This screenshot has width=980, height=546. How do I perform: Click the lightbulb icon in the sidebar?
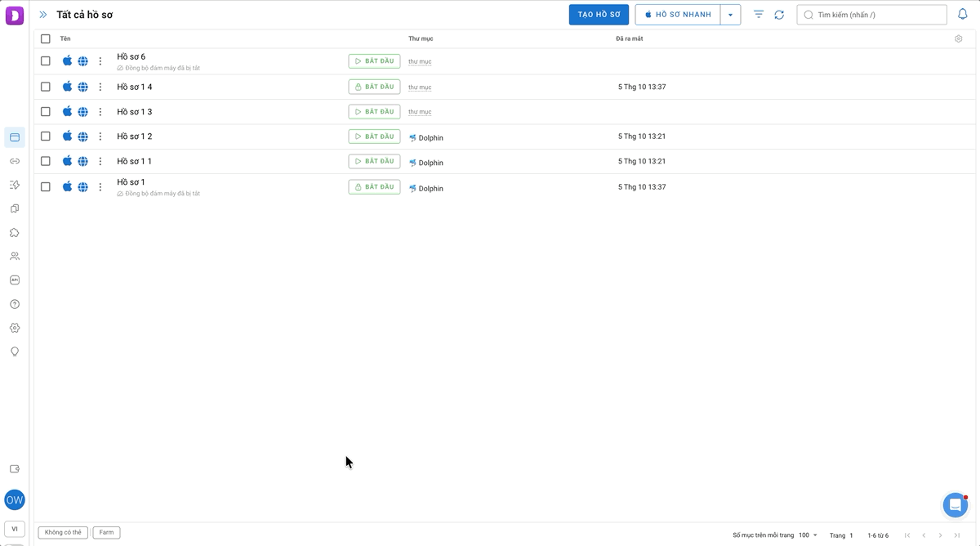15,351
